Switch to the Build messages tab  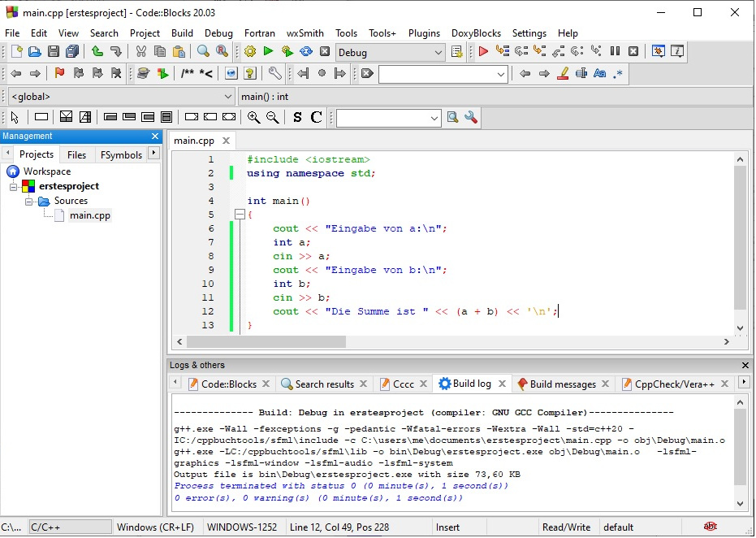564,383
